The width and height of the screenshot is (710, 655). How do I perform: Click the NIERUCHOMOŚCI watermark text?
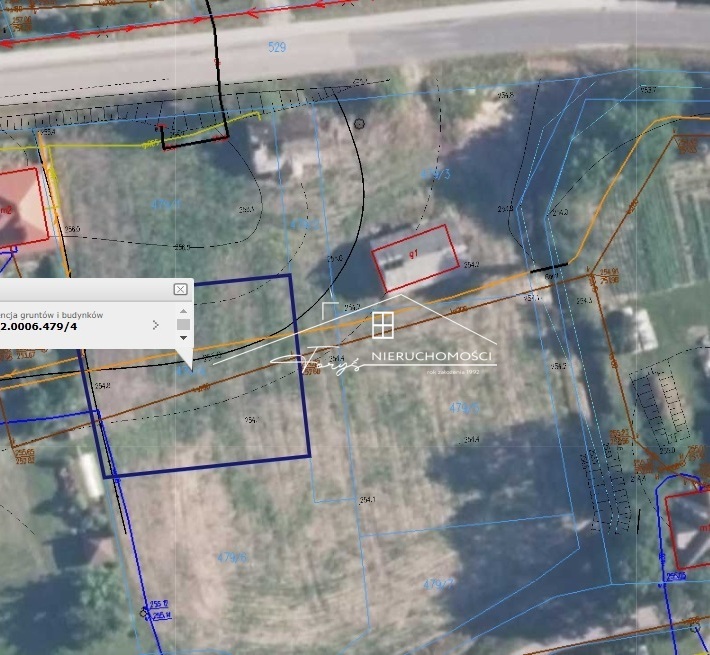pos(431,357)
